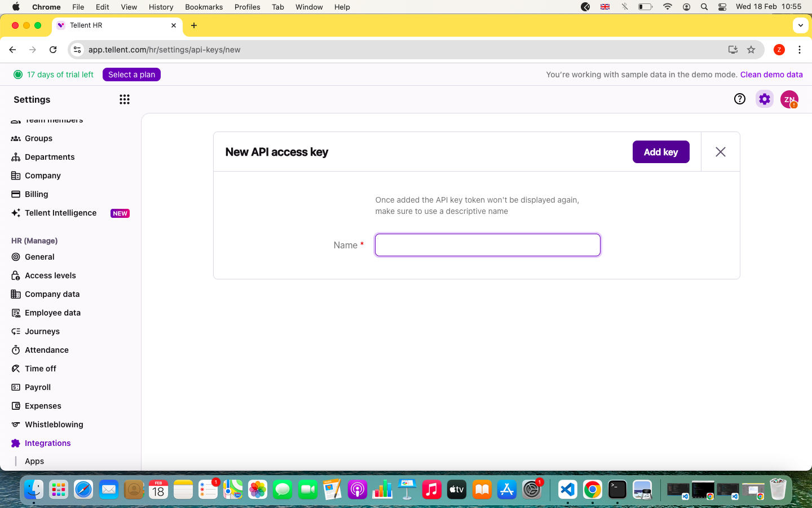Open Chrome three-dot menu
This screenshot has height=508, width=812.
point(800,50)
